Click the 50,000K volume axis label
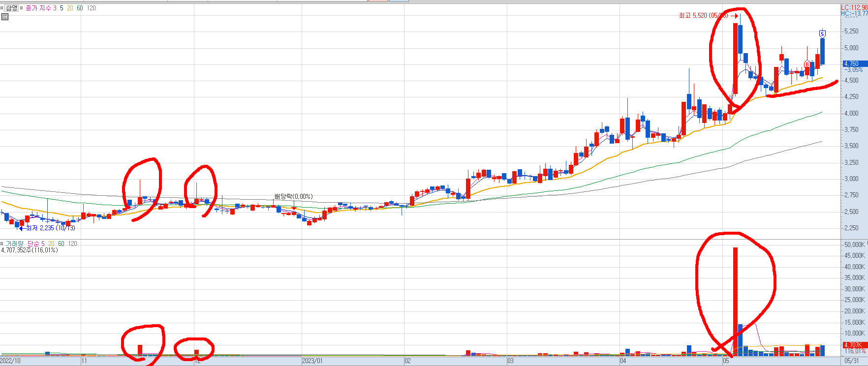Image resolution: width=868 pixels, height=366 pixels. point(854,244)
